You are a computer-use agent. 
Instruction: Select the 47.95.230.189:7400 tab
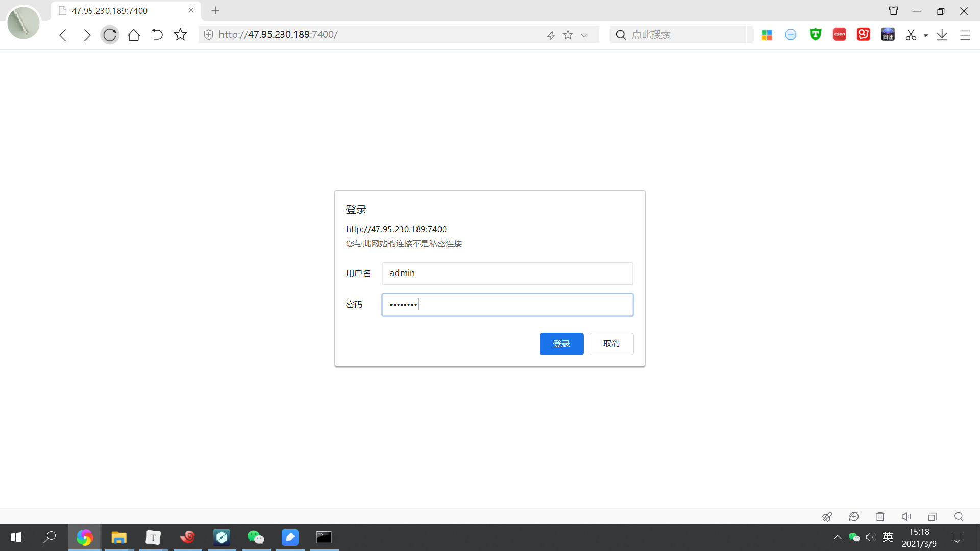110,10
